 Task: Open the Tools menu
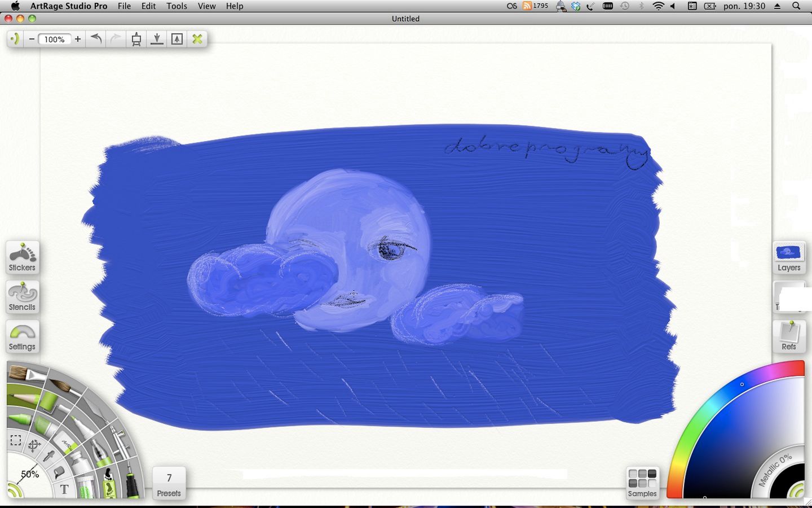pyautogui.click(x=176, y=6)
